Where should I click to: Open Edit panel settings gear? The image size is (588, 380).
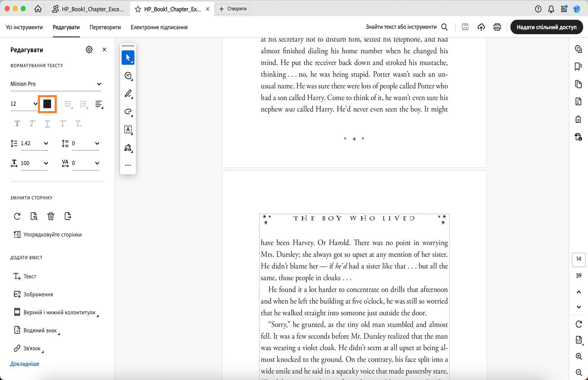point(89,49)
